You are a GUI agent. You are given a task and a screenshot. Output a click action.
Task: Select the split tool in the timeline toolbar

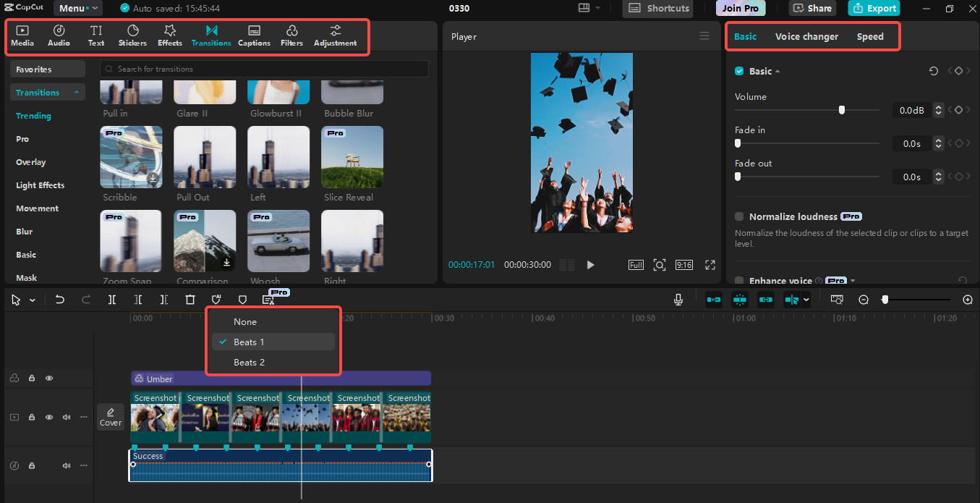(112, 299)
